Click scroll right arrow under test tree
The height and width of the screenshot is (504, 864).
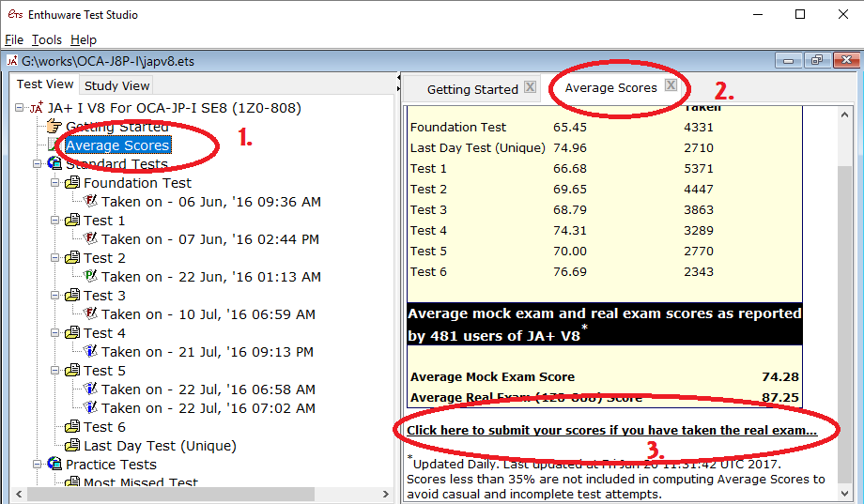385,494
